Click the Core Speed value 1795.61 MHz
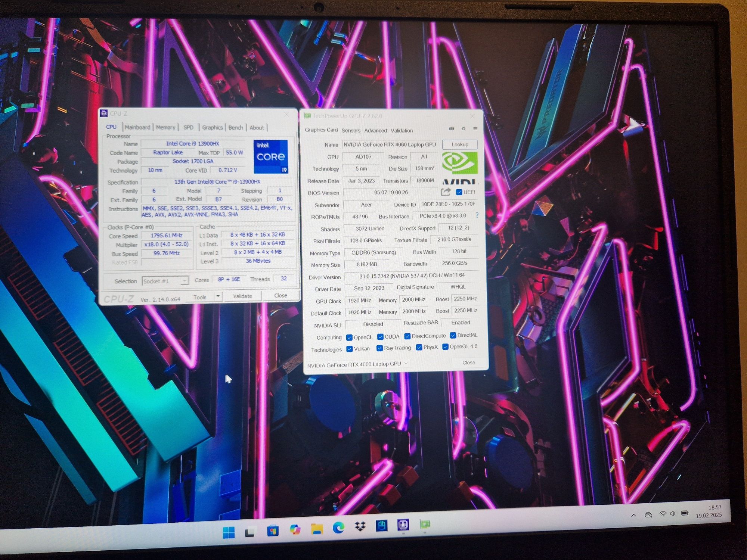 pyautogui.click(x=167, y=235)
